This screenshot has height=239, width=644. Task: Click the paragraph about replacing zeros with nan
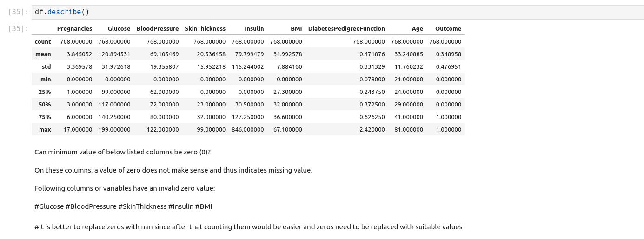(x=248, y=227)
